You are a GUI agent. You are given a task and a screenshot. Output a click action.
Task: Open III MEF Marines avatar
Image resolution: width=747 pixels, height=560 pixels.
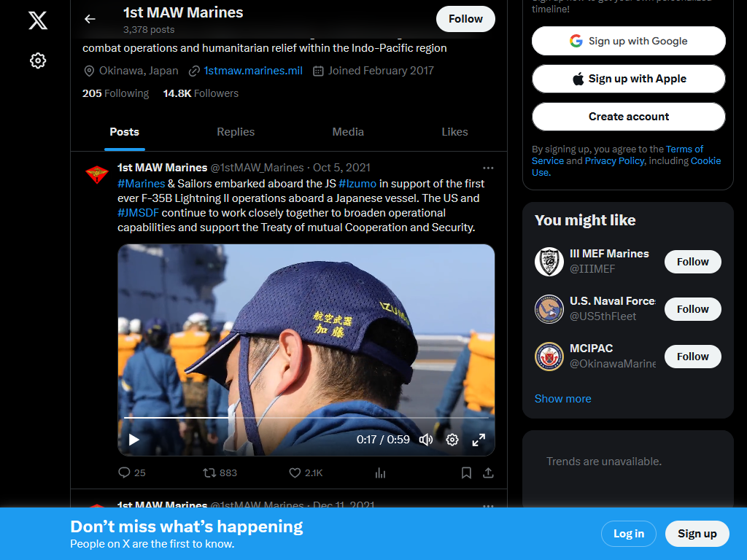point(549,262)
